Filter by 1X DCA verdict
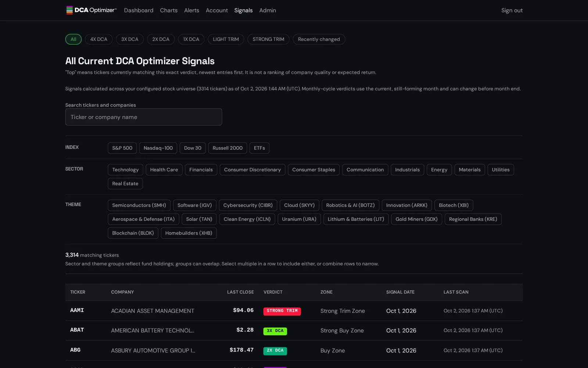The width and height of the screenshot is (588, 368). coord(191,39)
